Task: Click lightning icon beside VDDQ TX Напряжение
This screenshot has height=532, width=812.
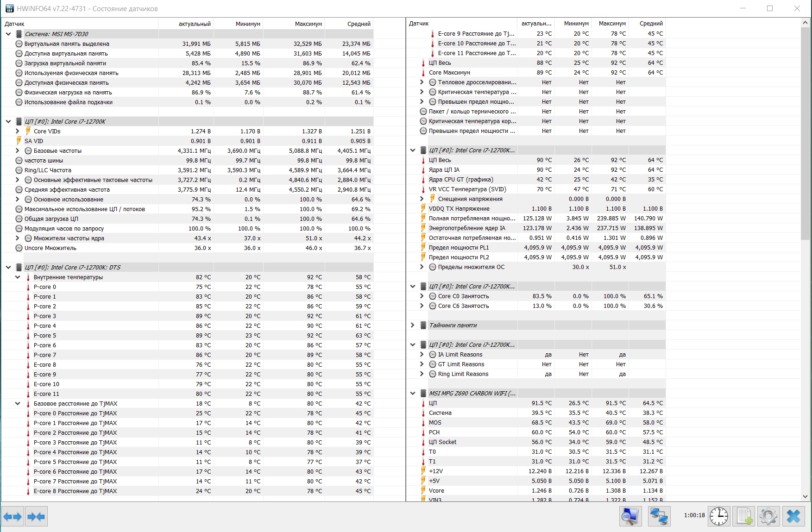Action: pos(423,208)
